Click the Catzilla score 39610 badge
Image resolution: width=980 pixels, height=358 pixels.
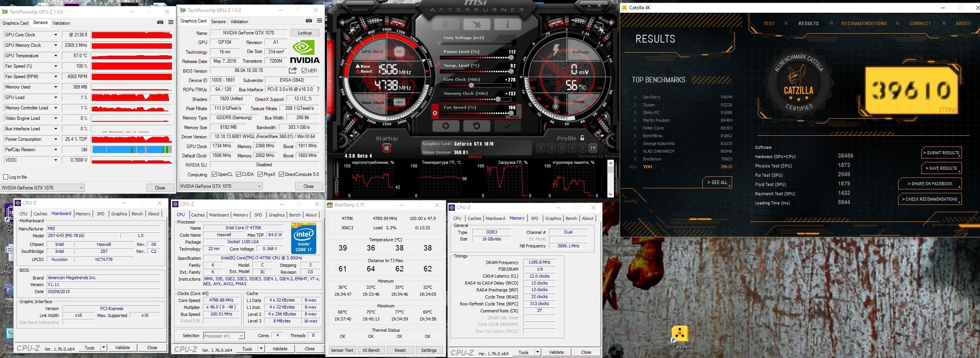pyautogui.click(x=911, y=90)
